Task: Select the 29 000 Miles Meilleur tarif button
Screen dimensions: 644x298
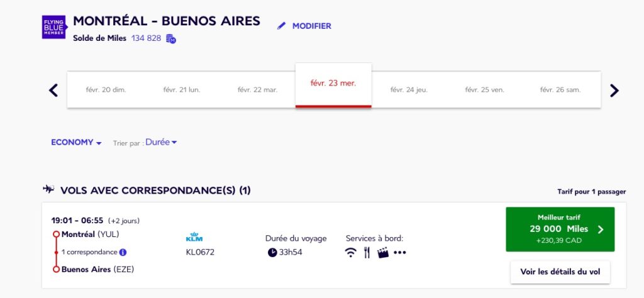Action: (560, 229)
